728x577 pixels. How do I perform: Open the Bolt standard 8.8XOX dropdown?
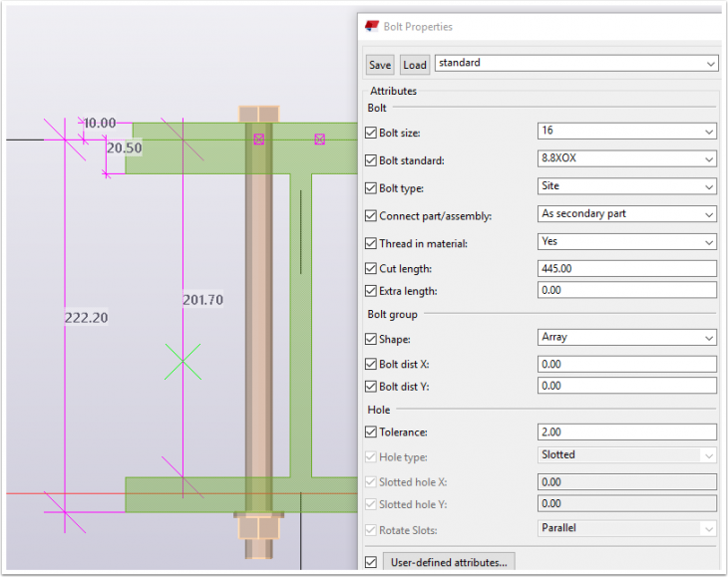[x=625, y=158]
